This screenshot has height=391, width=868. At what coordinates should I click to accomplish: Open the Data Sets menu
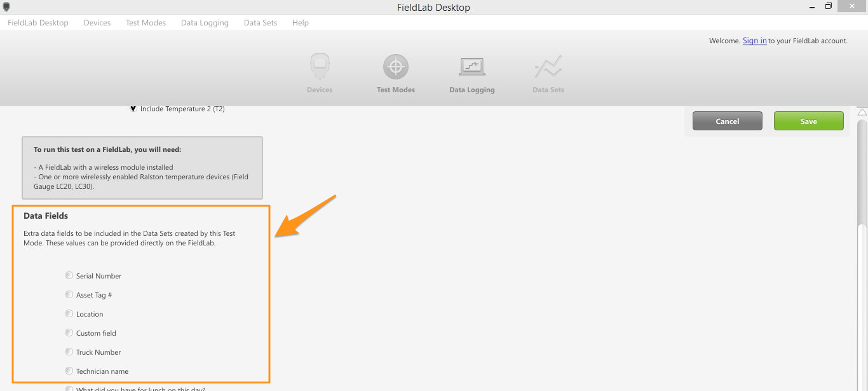[261, 23]
